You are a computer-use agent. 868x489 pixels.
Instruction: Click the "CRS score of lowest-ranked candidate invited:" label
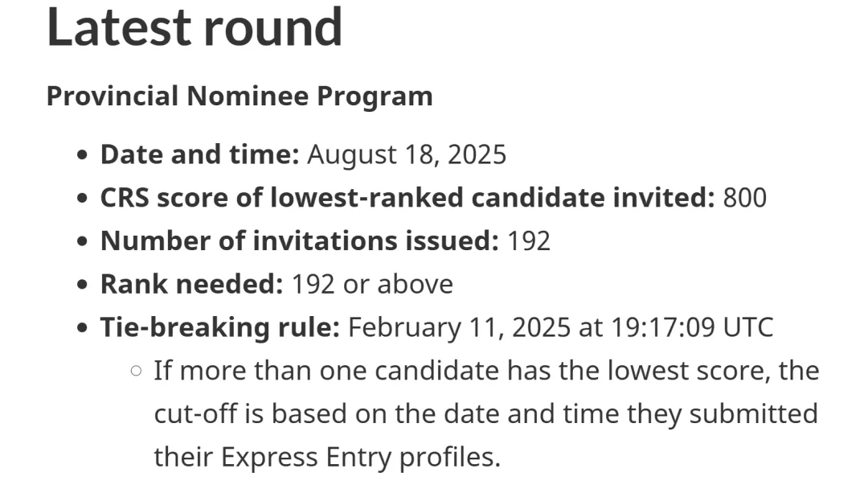click(407, 197)
